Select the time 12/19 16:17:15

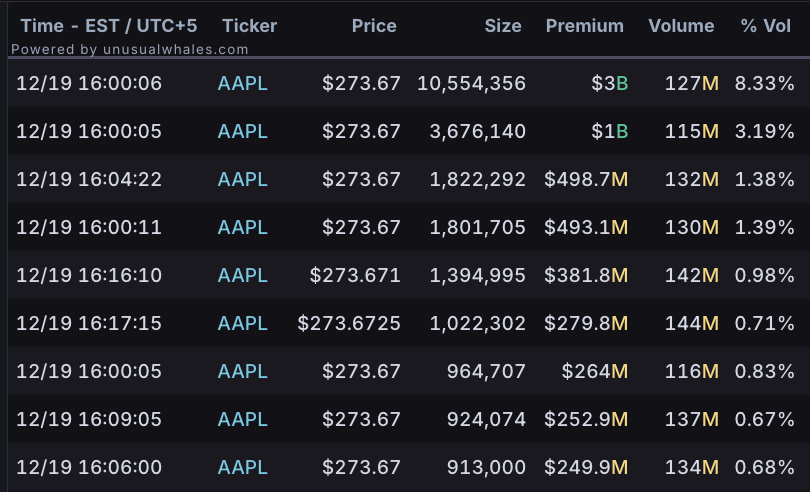[89, 324]
